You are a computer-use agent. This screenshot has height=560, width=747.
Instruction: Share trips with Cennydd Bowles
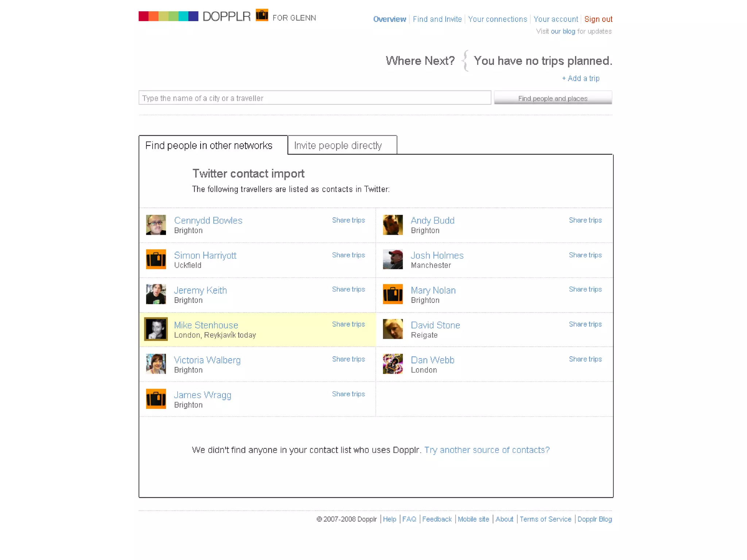[348, 220]
